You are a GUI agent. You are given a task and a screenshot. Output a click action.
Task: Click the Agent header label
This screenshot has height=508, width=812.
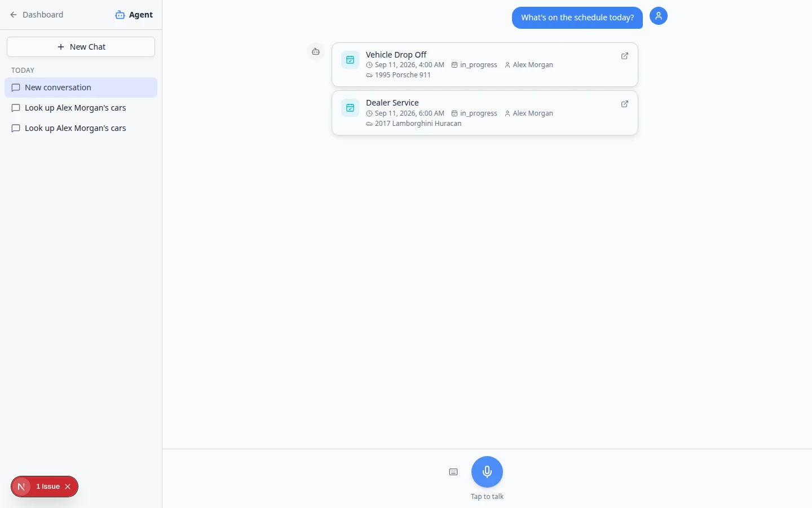134,15
